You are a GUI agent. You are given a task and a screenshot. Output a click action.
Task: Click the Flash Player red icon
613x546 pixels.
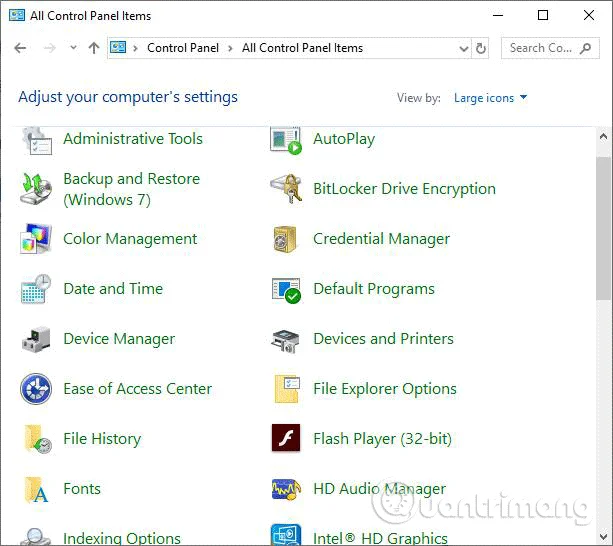point(286,438)
